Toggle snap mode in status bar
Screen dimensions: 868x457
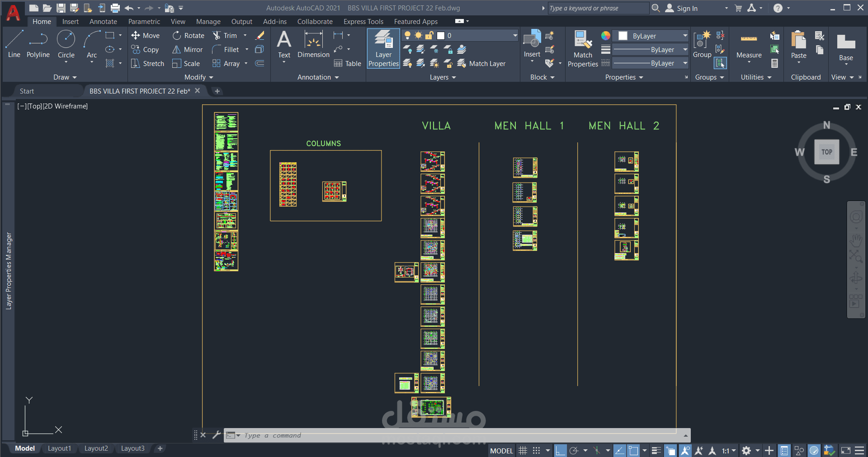pos(536,450)
